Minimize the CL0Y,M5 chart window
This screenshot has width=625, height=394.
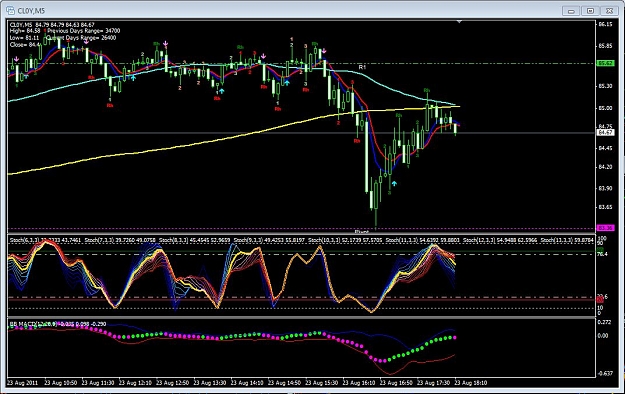[x=571, y=11]
